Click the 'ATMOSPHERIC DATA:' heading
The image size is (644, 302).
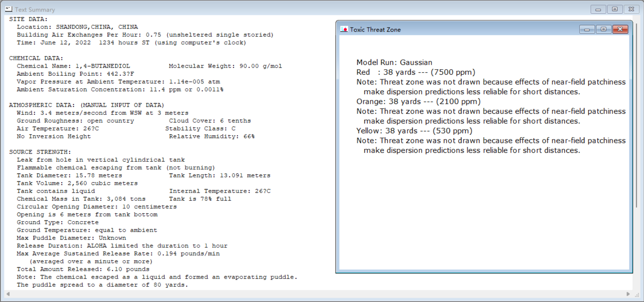click(87, 105)
